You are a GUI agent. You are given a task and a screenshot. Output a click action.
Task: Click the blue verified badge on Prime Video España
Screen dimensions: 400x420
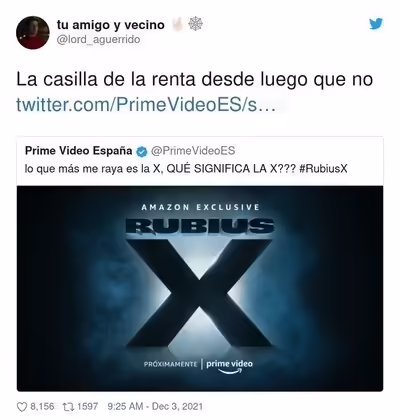click(141, 151)
